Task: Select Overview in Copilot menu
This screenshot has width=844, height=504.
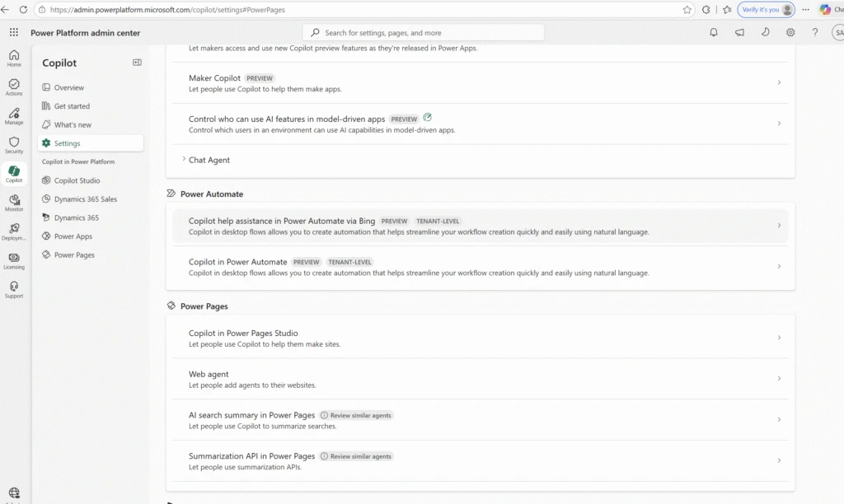Action: coord(68,87)
